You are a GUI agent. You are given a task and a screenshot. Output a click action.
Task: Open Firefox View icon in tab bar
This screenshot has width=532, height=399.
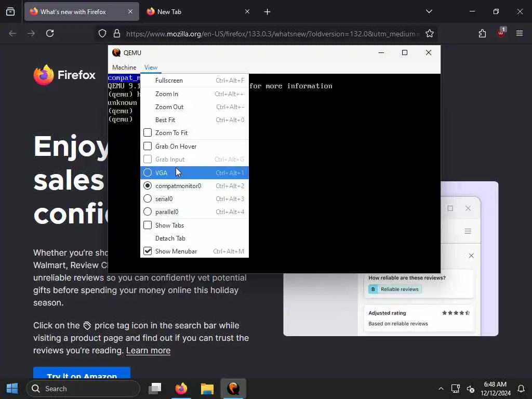pyautogui.click(x=10, y=11)
